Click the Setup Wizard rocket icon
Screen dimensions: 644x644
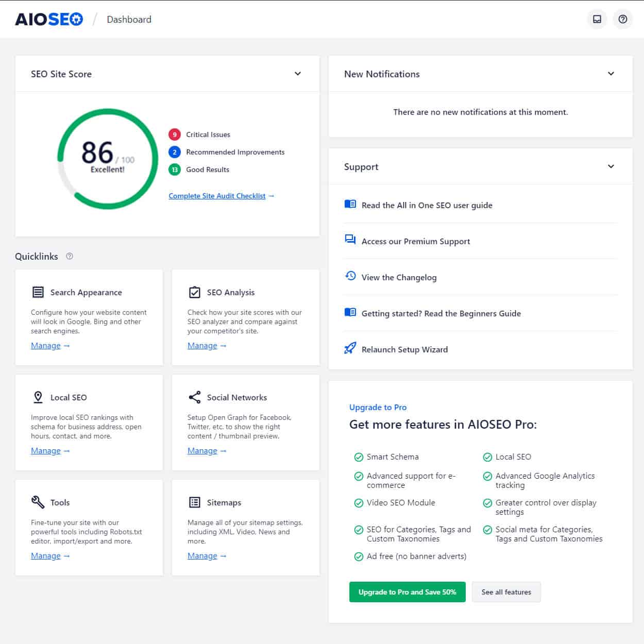tap(350, 348)
